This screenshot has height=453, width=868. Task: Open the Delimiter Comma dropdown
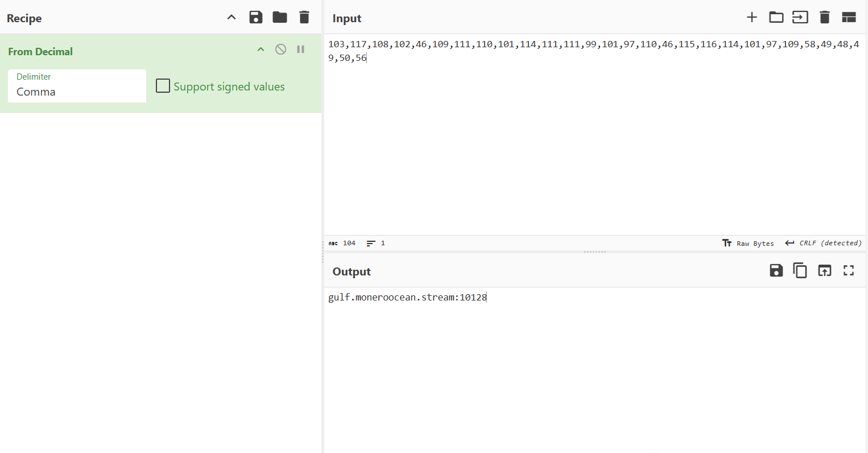pyautogui.click(x=77, y=86)
